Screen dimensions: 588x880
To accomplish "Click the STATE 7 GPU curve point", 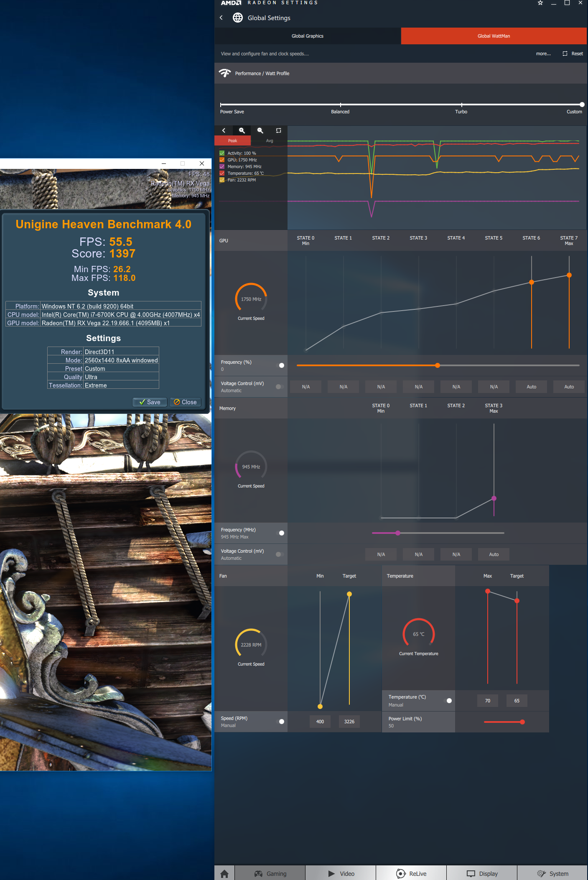I will 569,275.
